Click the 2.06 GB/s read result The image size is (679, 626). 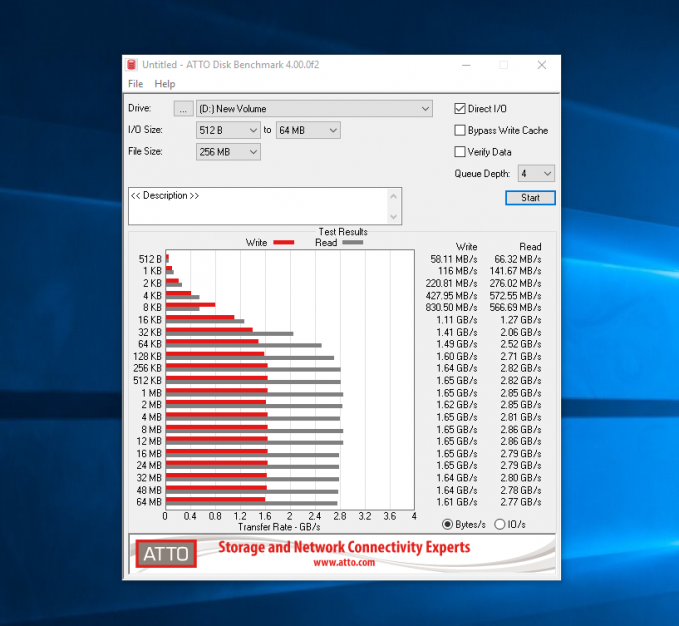pos(521,332)
